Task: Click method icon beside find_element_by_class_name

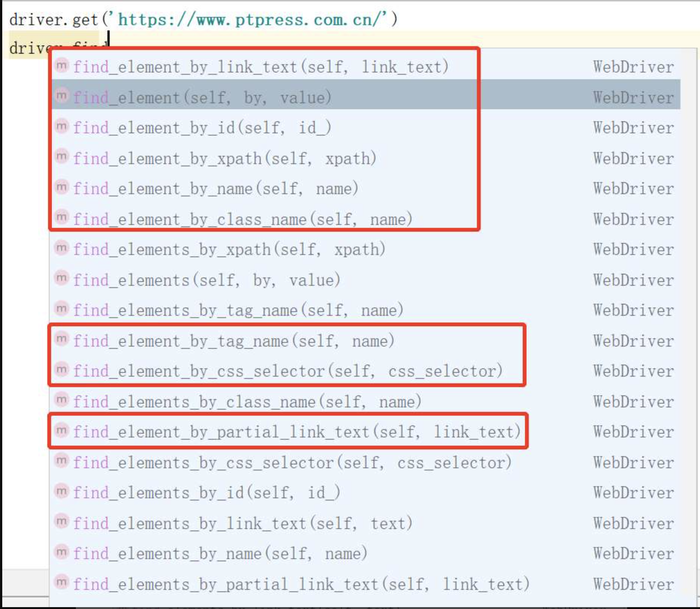Action: (62, 217)
